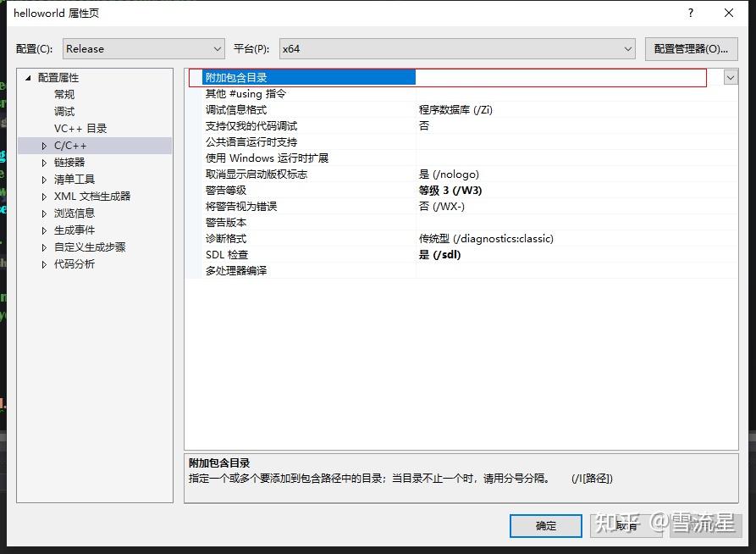Expand the 浏览信息 node arrow
The image size is (756, 554).
click(x=44, y=213)
